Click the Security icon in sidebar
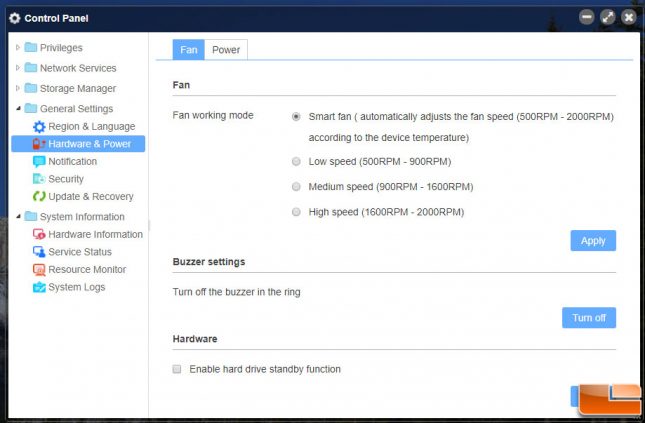 39,179
